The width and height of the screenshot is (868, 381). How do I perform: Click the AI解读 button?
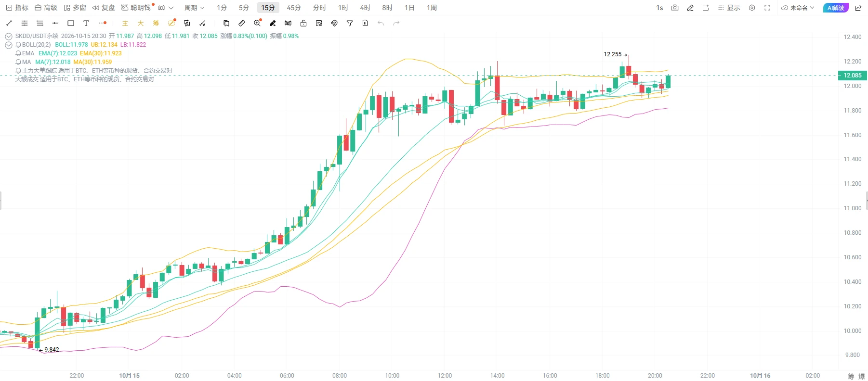click(x=836, y=8)
